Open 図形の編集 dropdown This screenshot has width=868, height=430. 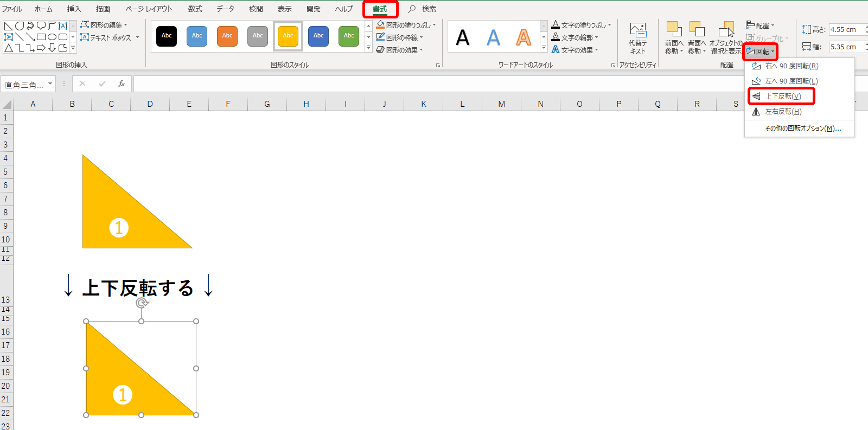coord(104,25)
